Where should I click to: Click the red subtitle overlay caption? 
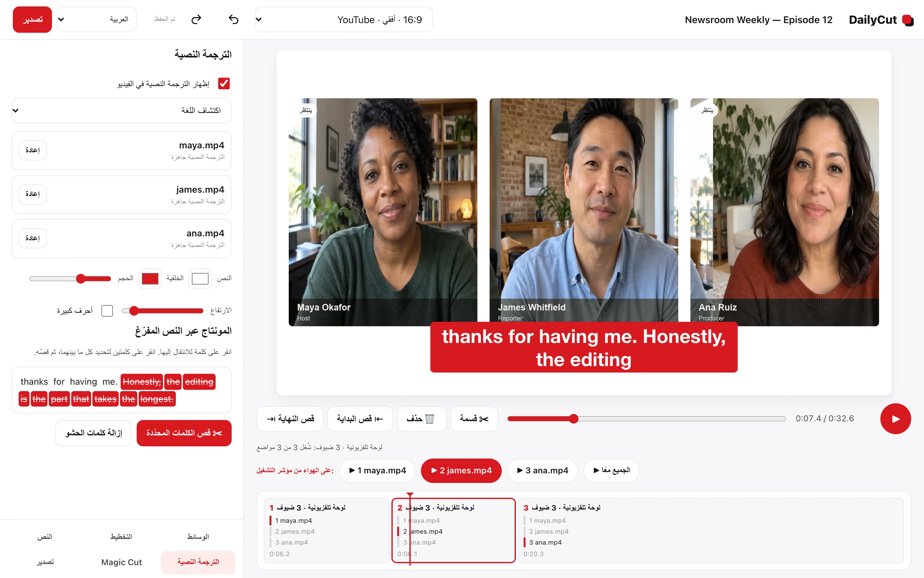(584, 347)
